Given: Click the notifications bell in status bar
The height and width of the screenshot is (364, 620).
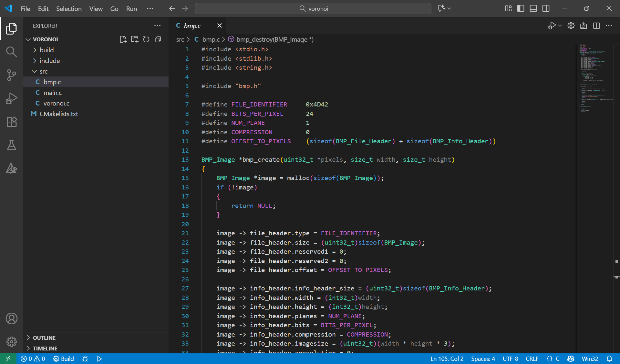Looking at the screenshot, I should pyautogui.click(x=609, y=359).
